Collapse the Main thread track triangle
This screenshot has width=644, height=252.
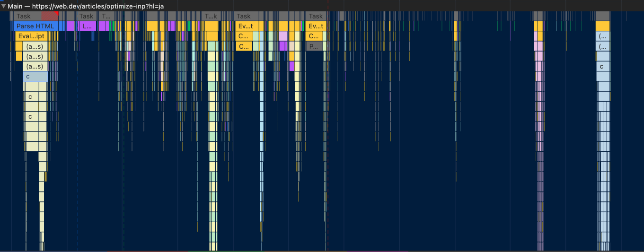click(x=3, y=6)
